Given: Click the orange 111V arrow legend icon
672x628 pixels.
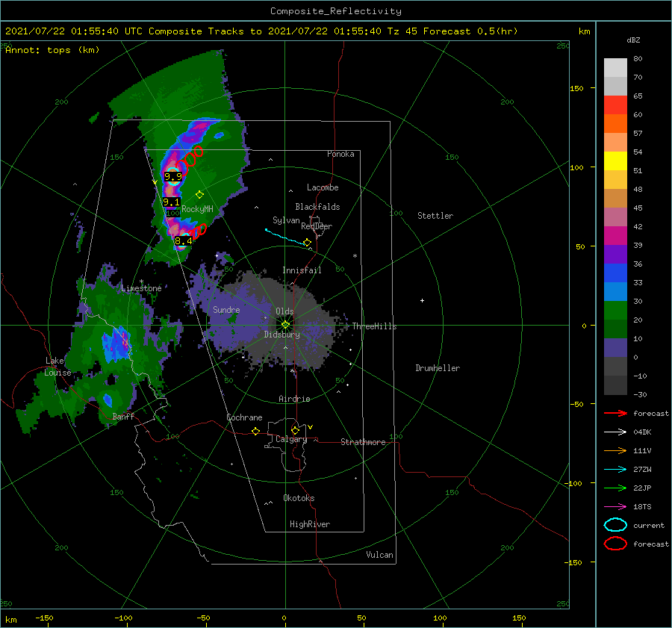Looking at the screenshot, I should pyautogui.click(x=615, y=450).
